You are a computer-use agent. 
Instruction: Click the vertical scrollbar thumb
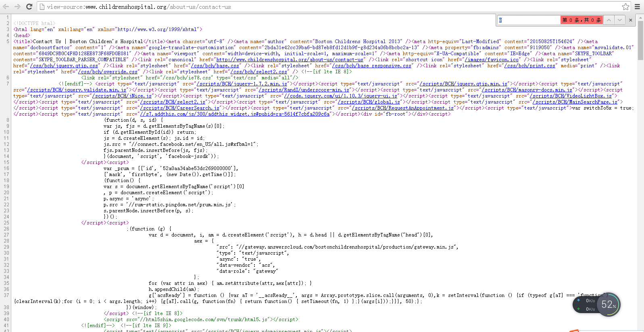(640, 40)
